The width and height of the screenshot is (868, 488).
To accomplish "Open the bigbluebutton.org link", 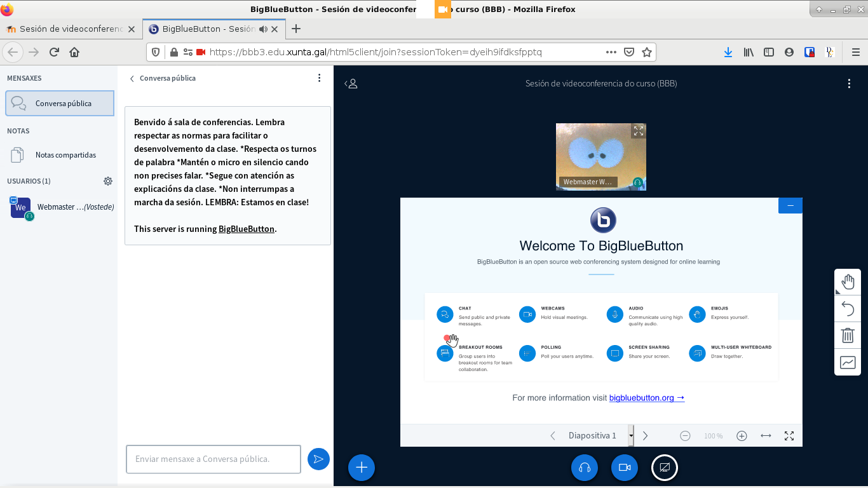I will pyautogui.click(x=646, y=398).
